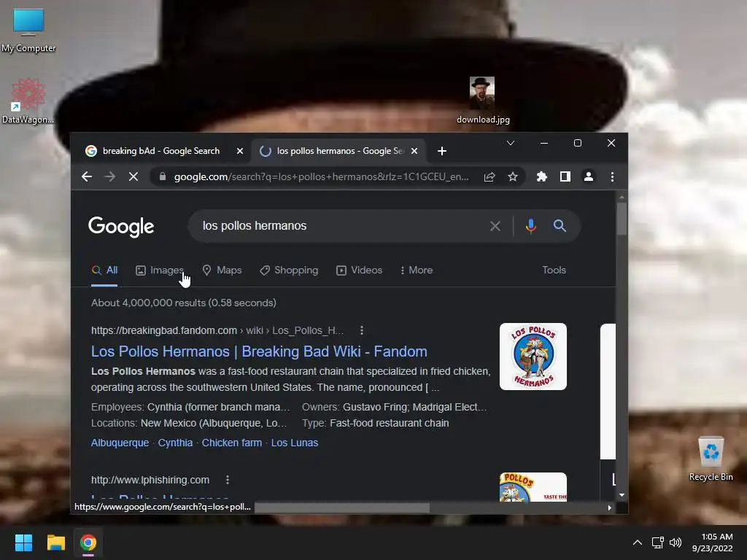This screenshot has height=560, width=747.
Task: Select the Recycle Bin desktop icon
Action: point(711,459)
